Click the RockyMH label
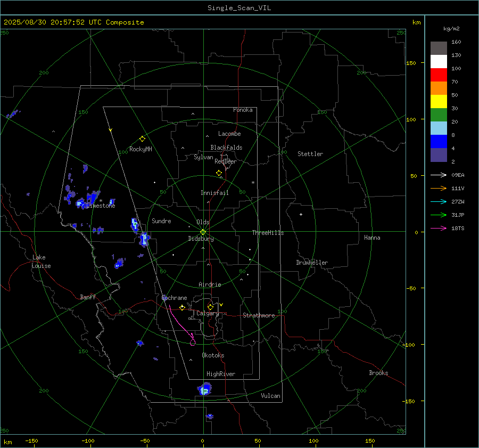 141,149
